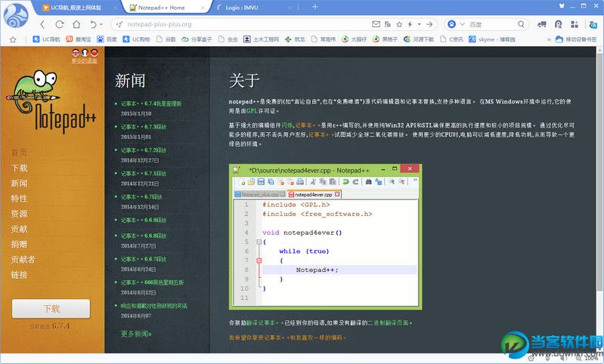The image size is (604, 364).
Task: Open the 捐赠 sidebar menu item
Action: tap(19, 244)
